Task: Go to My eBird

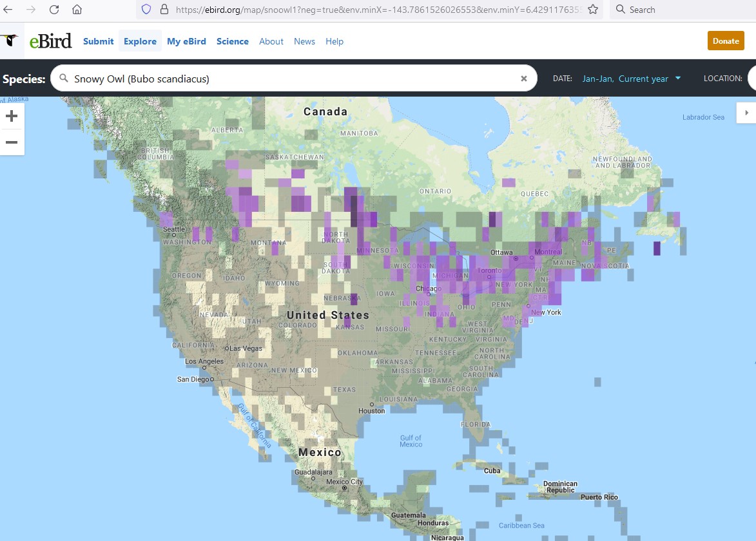Action: click(186, 41)
